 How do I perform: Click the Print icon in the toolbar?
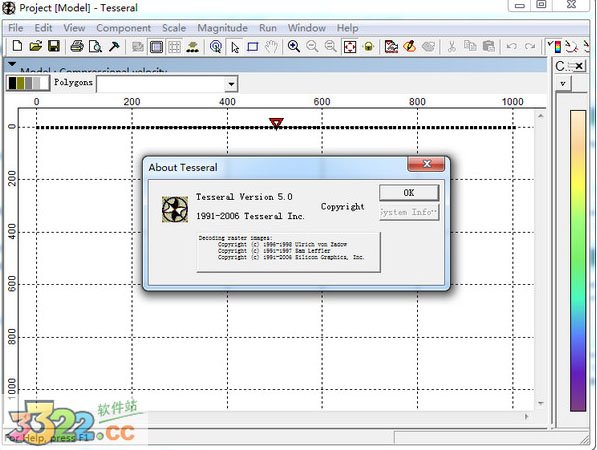[x=77, y=46]
